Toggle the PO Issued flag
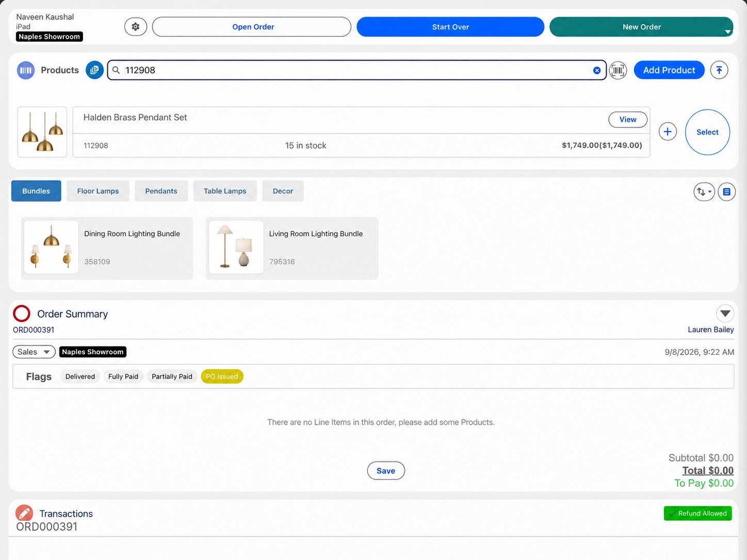Viewport: 747px width, 560px height. (222, 376)
